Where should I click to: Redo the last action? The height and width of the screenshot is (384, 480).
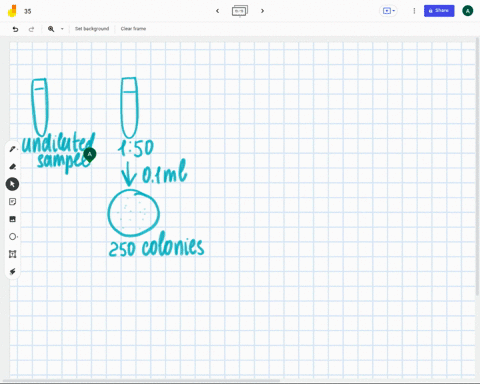coord(31,29)
